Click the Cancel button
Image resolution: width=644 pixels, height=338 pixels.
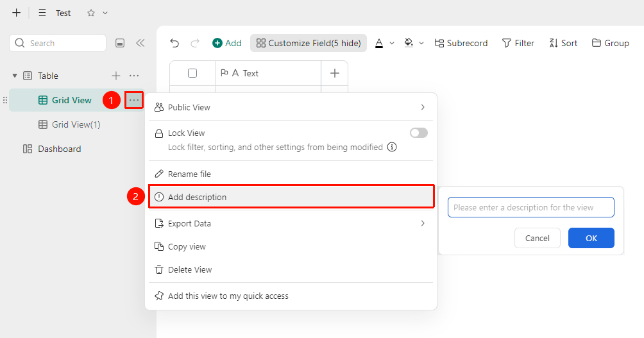(538, 238)
